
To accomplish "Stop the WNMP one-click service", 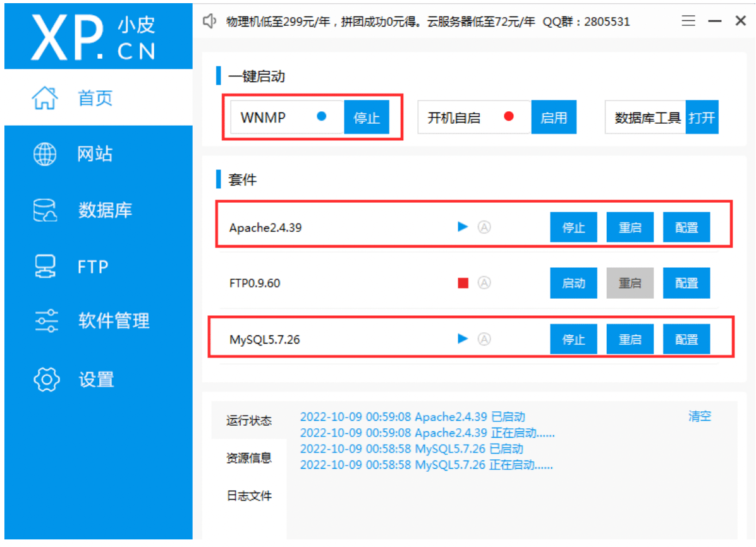I will coord(367,117).
